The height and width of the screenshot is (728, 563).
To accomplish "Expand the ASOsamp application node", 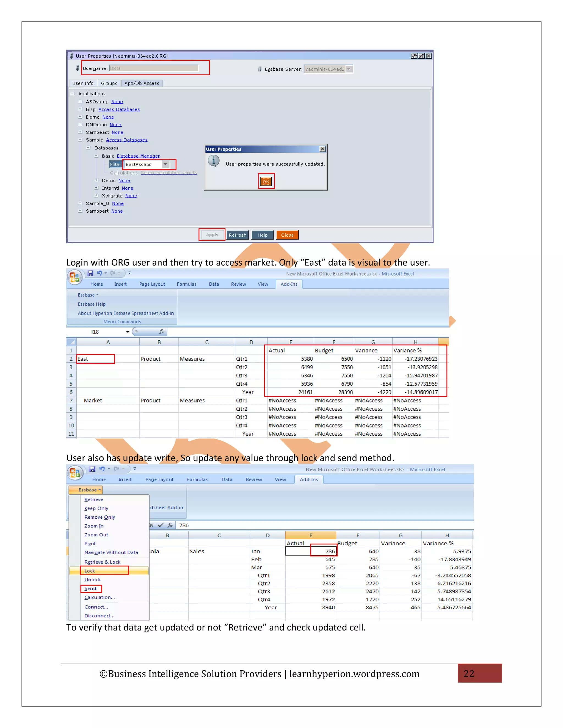I will [80, 101].
